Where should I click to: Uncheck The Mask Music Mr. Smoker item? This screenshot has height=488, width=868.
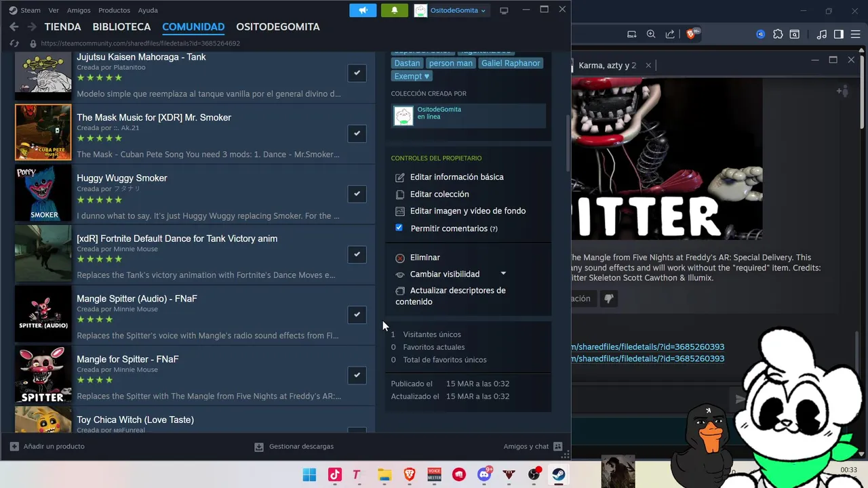(357, 134)
